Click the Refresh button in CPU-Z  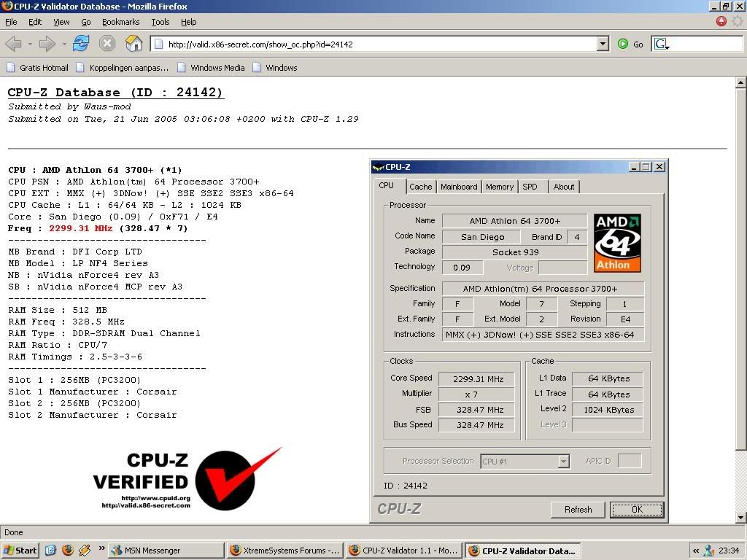tap(578, 510)
